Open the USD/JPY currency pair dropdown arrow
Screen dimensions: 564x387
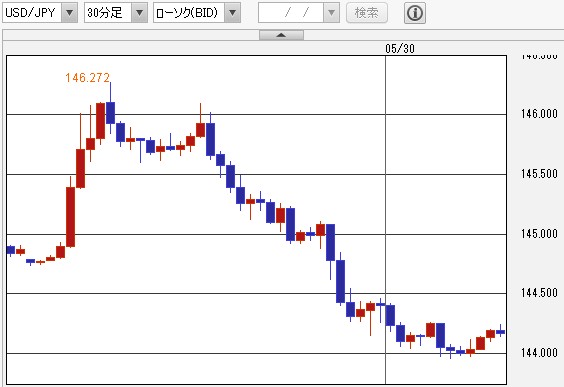(69, 13)
